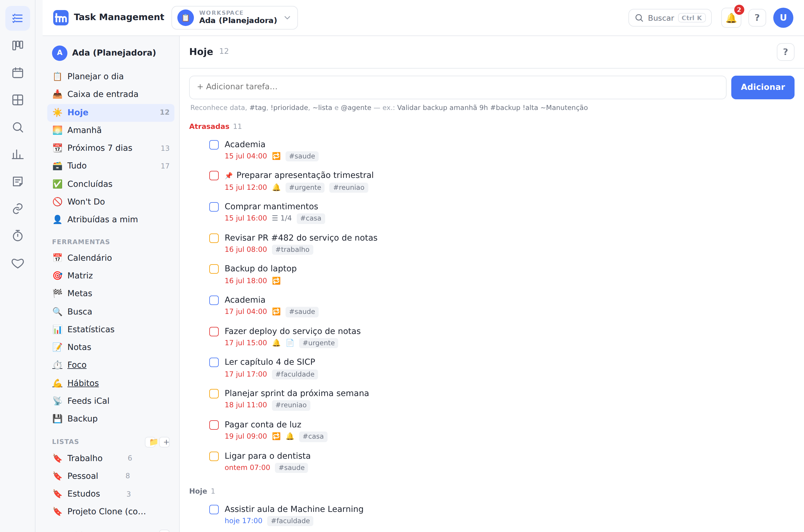Click the #urgente tag on Preparar apresentação

(305, 188)
